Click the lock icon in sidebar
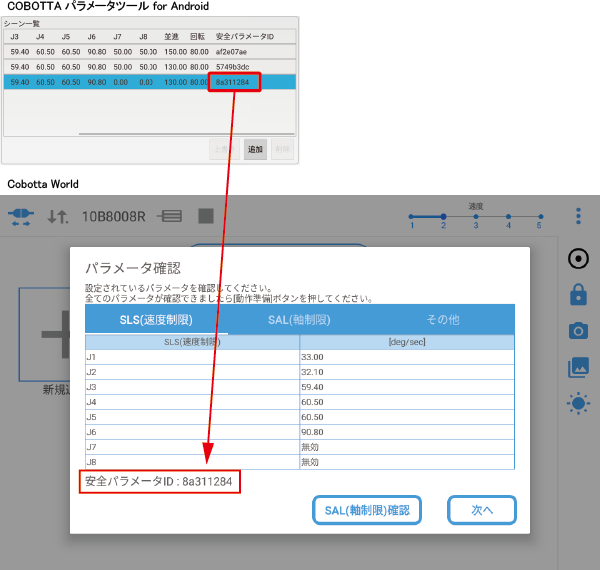Image resolution: width=600 pixels, height=570 pixels. click(x=578, y=295)
